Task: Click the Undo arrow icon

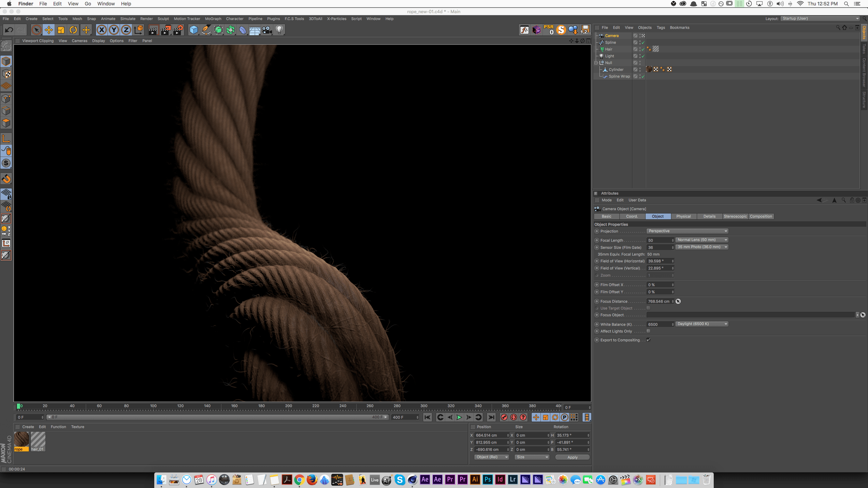Action: point(9,30)
